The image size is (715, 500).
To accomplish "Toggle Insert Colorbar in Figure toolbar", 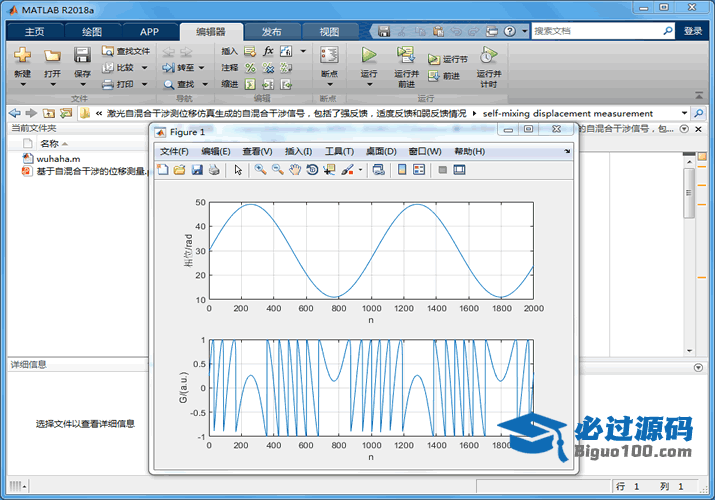I will click(402, 170).
